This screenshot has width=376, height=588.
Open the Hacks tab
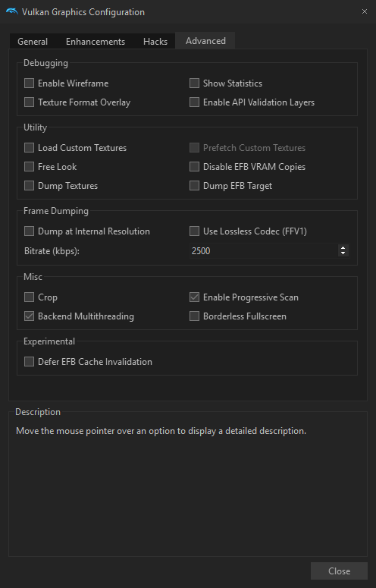[155, 42]
